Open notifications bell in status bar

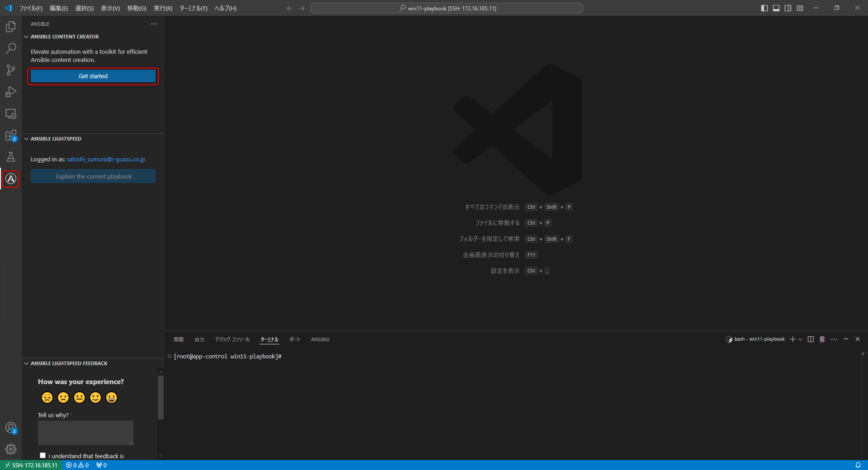(858, 465)
